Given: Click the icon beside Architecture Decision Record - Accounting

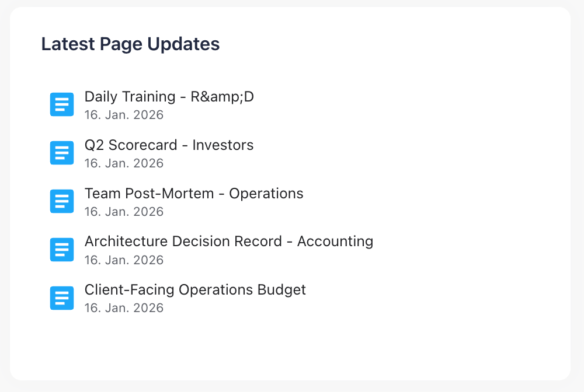Looking at the screenshot, I should [x=62, y=250].
